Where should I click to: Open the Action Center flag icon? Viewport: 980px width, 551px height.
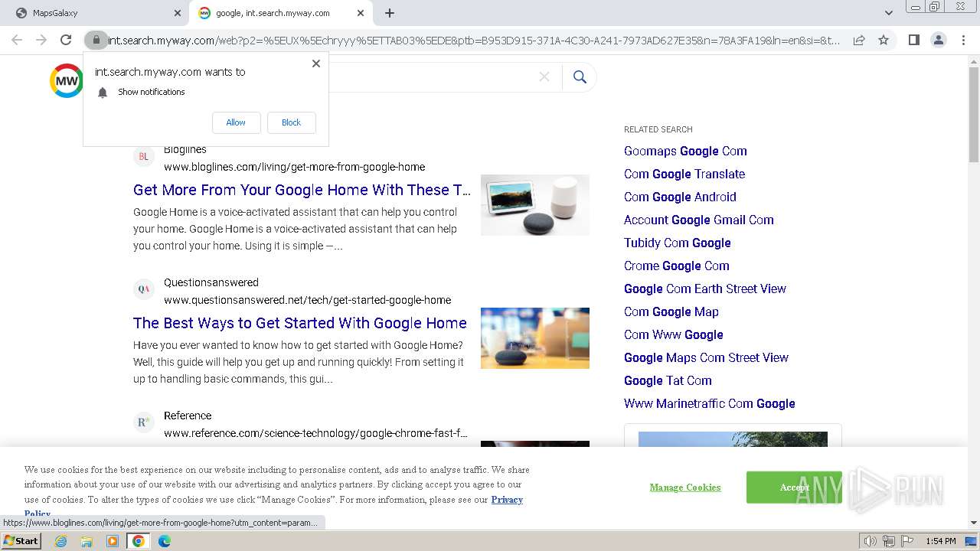click(906, 541)
